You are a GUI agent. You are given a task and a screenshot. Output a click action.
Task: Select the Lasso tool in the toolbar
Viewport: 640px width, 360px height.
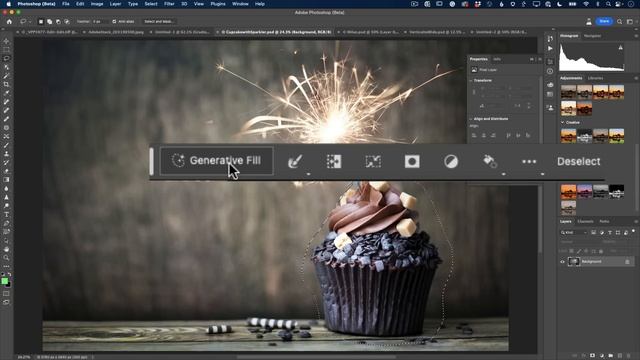6,58
